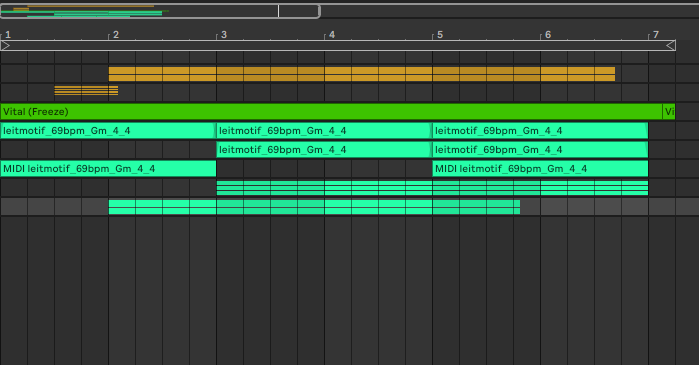The width and height of the screenshot is (699, 365).
Task: Click the loop brace start handle
Action: tap(6, 45)
